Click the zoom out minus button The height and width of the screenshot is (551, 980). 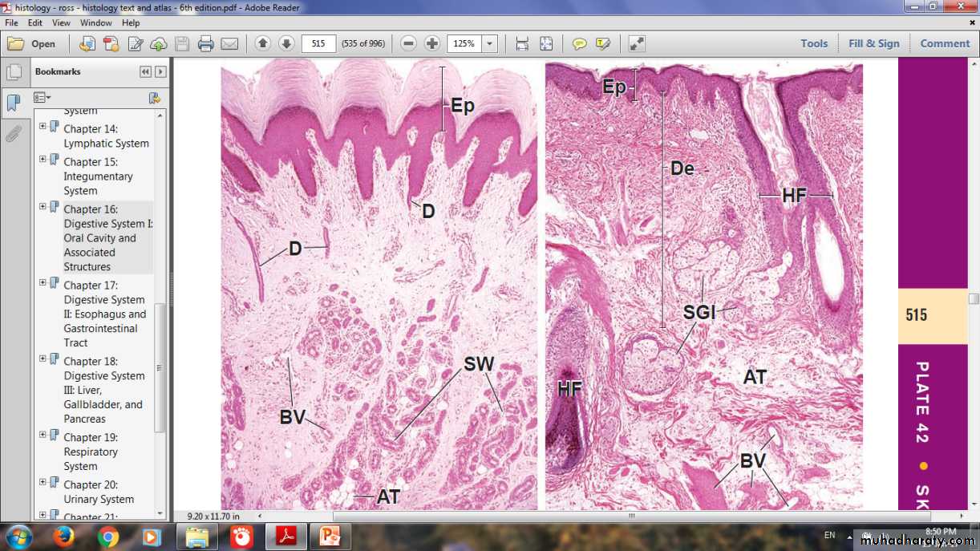pyautogui.click(x=408, y=43)
